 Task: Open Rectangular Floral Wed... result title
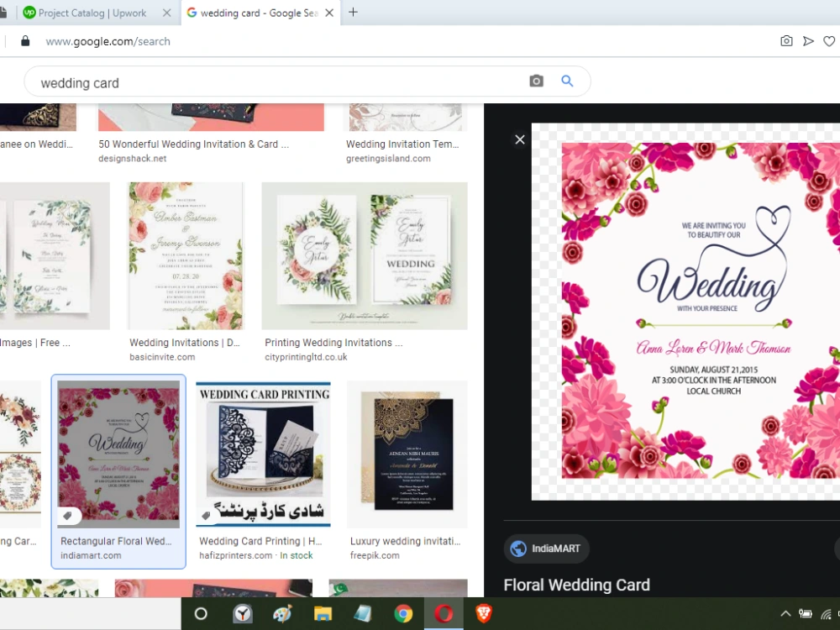(x=116, y=541)
